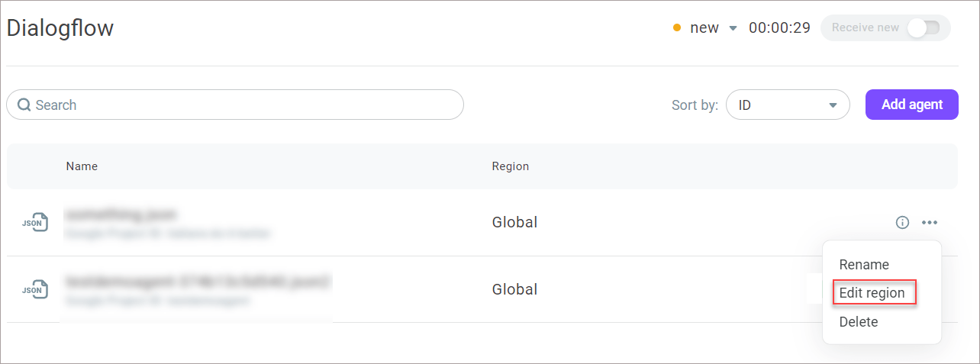The width and height of the screenshot is (980, 364).
Task: Click the Name column header
Action: coord(82,166)
